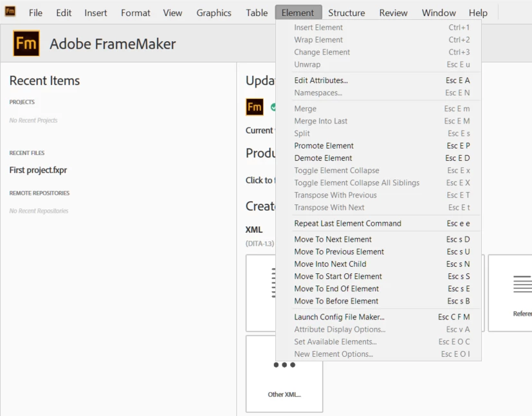Click Merge Into Last entry
This screenshot has width=532, height=416.
(379, 121)
